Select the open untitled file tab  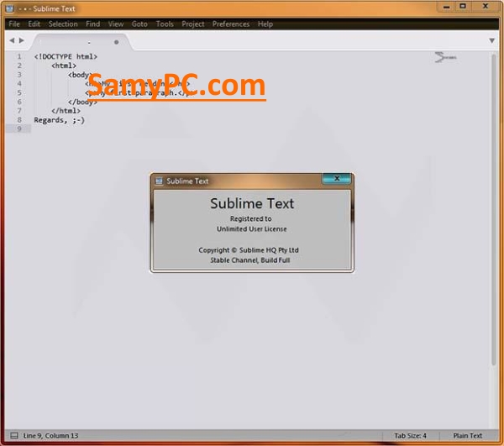[x=81, y=42]
